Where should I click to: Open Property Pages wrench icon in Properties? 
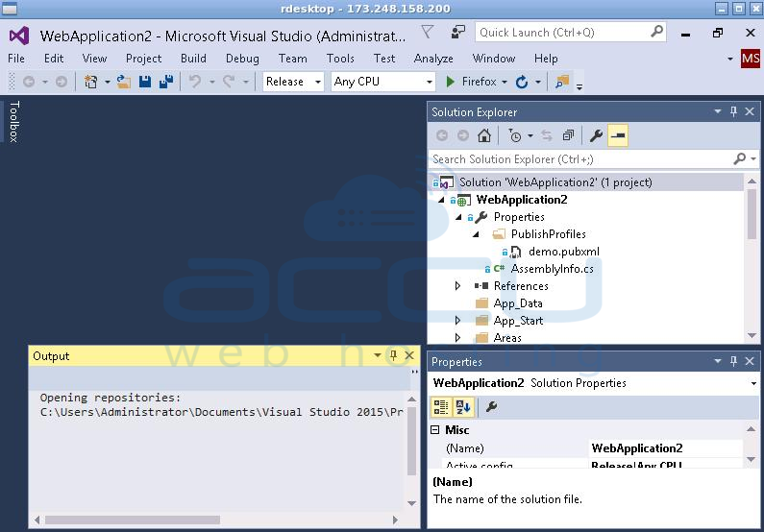492,406
